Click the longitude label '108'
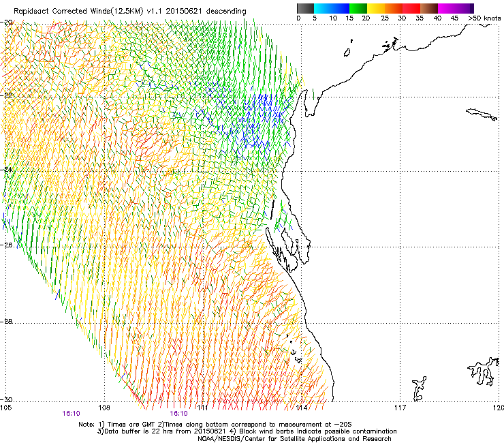Viewport: 504px width, 443px height. tap(104, 408)
